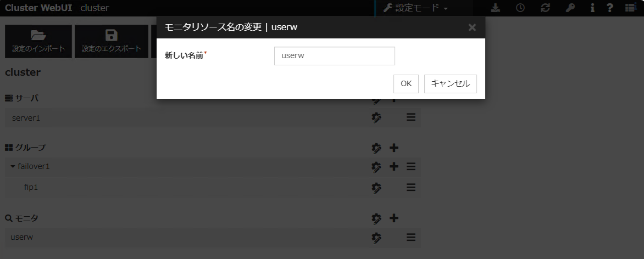Click the information 'i' icon
This screenshot has width=644, height=259.
coord(592,8)
